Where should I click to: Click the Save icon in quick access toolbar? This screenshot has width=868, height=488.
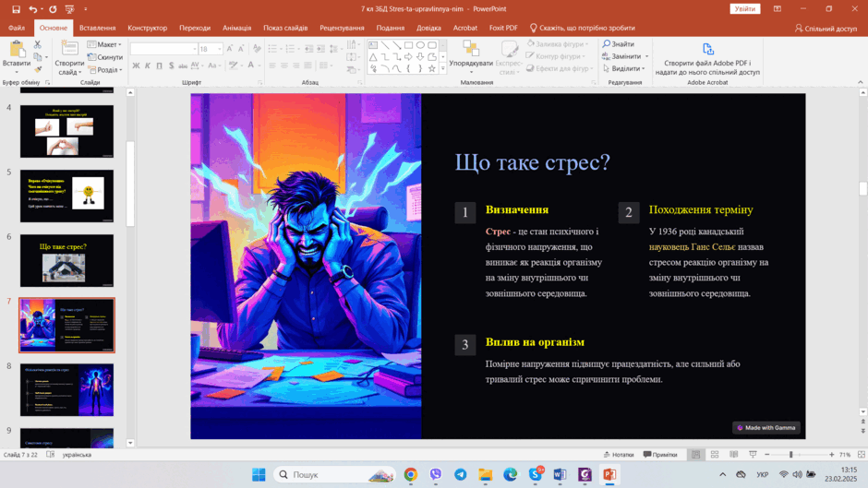pyautogui.click(x=16, y=9)
